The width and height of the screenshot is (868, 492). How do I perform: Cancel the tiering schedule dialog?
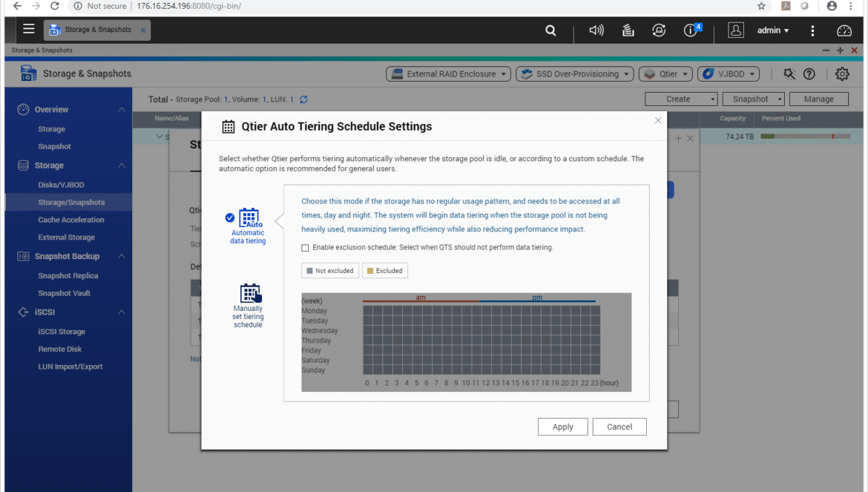point(619,427)
